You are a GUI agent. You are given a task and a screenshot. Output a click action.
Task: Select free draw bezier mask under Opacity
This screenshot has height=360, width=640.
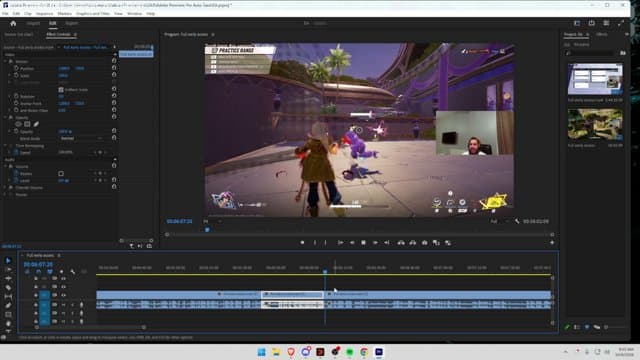36,124
